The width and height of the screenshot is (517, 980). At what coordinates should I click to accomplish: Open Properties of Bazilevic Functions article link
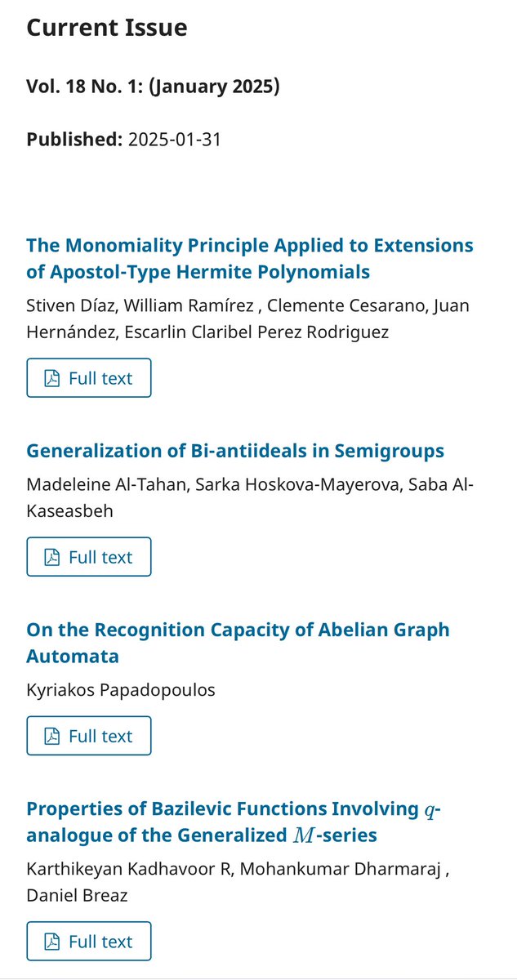click(234, 822)
